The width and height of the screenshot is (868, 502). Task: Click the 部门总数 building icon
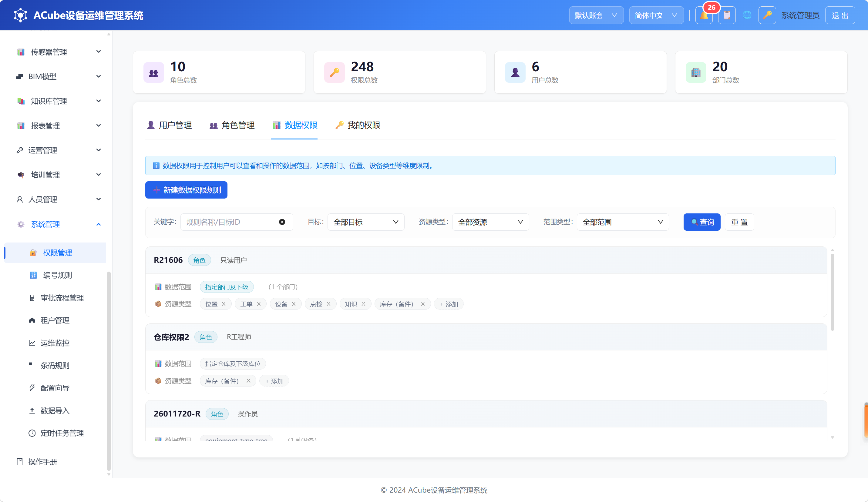pyautogui.click(x=696, y=73)
